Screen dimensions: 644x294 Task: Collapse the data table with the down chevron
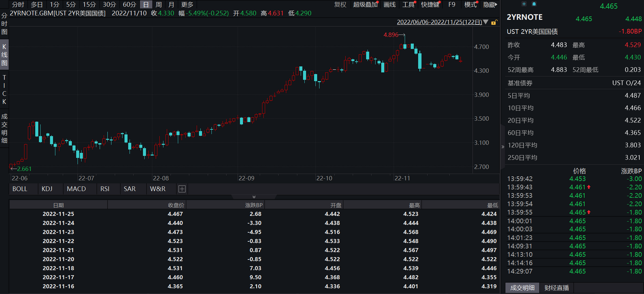pos(254,197)
